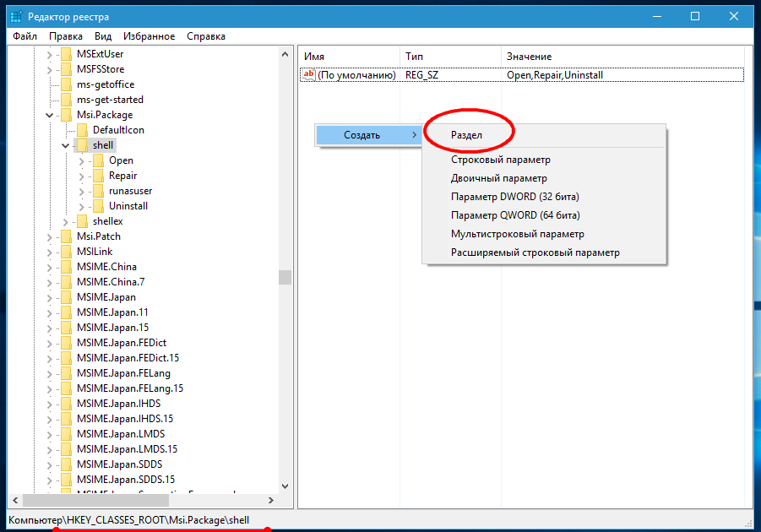Select the (По умолчанию) value row
The image size is (761, 532).
pos(522,75)
